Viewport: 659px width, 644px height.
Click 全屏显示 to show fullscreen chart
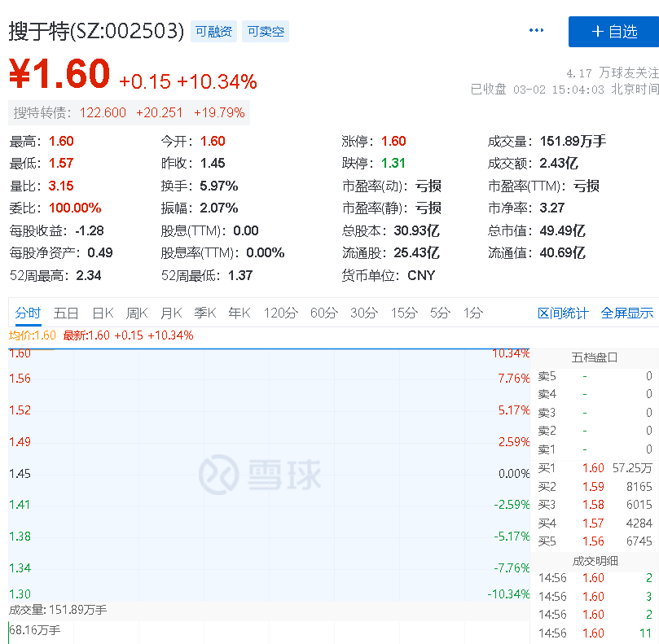pos(627,313)
